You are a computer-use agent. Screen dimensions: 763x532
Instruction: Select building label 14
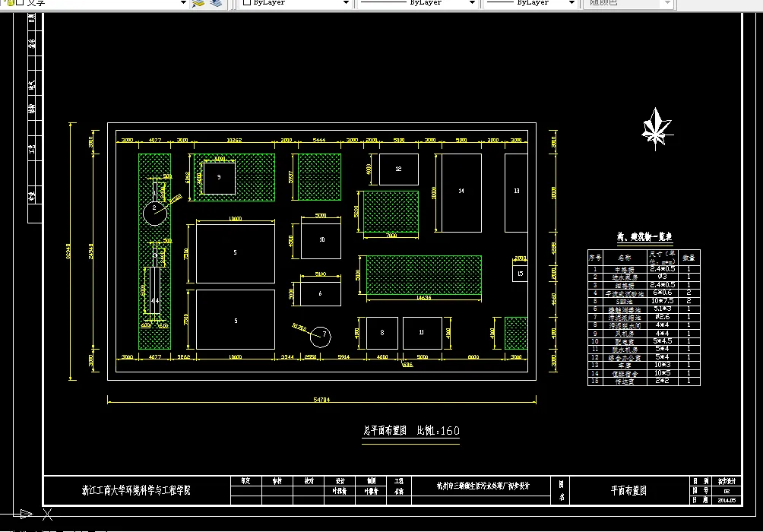coord(461,191)
